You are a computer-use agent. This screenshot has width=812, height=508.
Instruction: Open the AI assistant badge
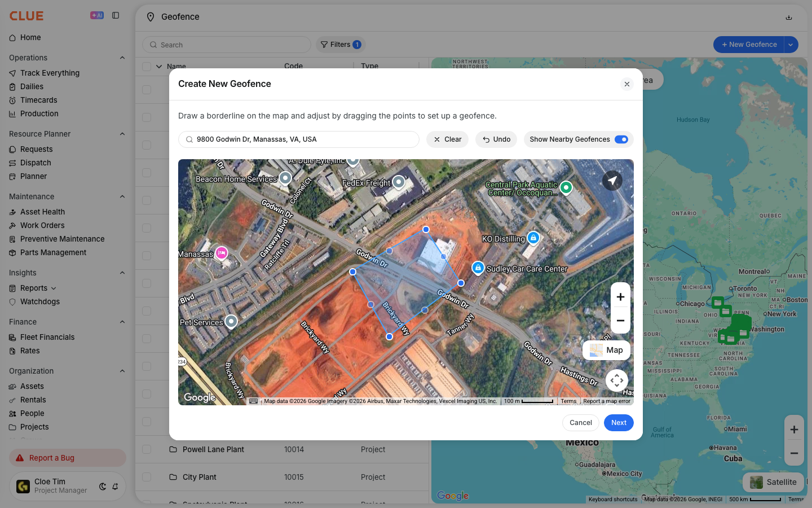click(97, 16)
